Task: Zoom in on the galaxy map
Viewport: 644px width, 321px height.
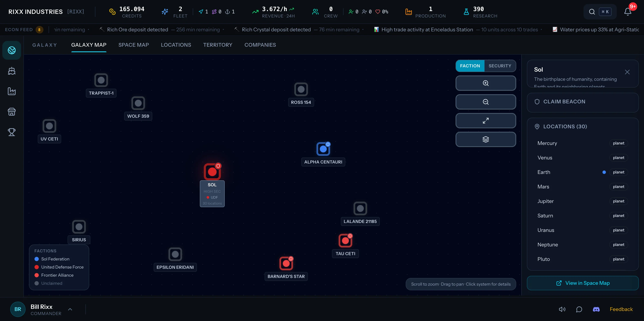Action: pyautogui.click(x=486, y=83)
